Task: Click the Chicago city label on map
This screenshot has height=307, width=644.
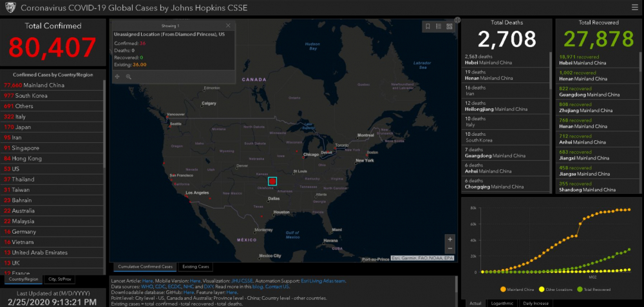Action: pyautogui.click(x=311, y=154)
